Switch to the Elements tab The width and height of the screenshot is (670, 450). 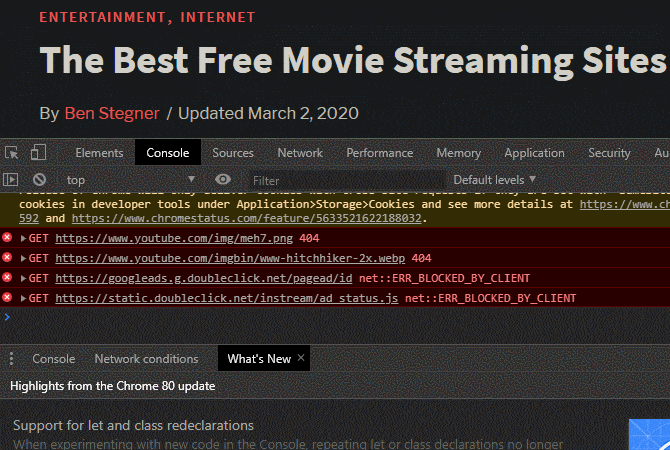[x=99, y=153]
